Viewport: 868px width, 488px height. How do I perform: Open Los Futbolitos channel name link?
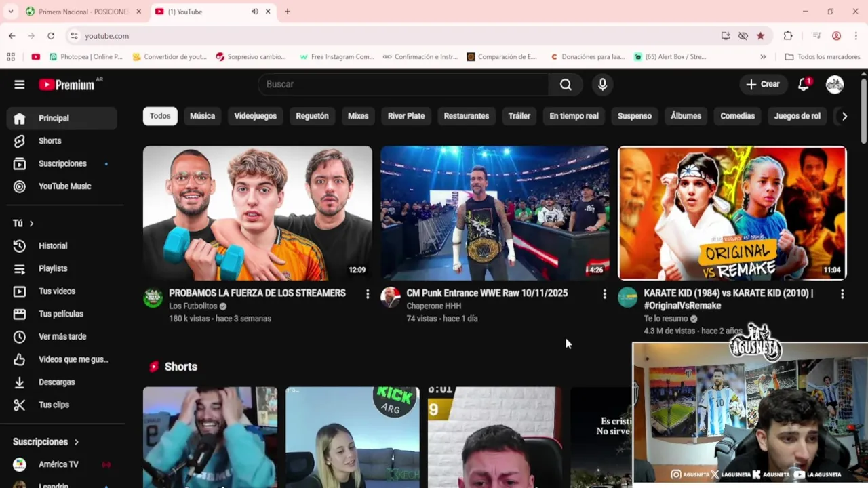click(x=193, y=306)
